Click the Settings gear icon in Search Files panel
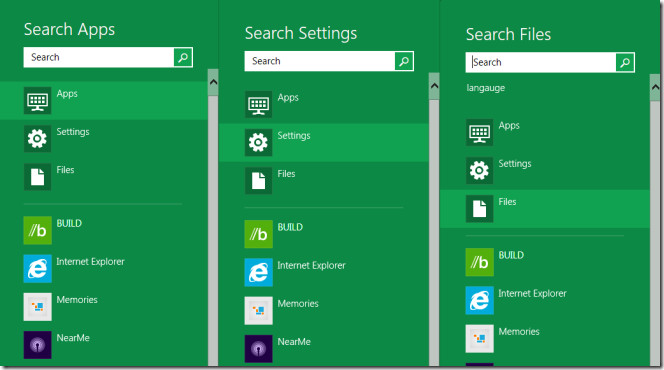664x370 pixels. pos(479,170)
